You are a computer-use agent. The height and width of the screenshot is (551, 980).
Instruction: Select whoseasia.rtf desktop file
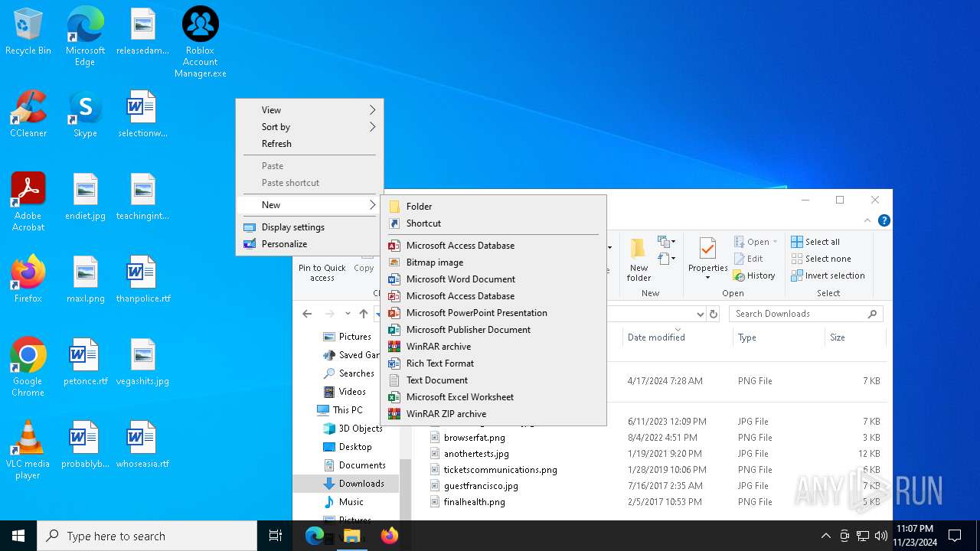[142, 445]
